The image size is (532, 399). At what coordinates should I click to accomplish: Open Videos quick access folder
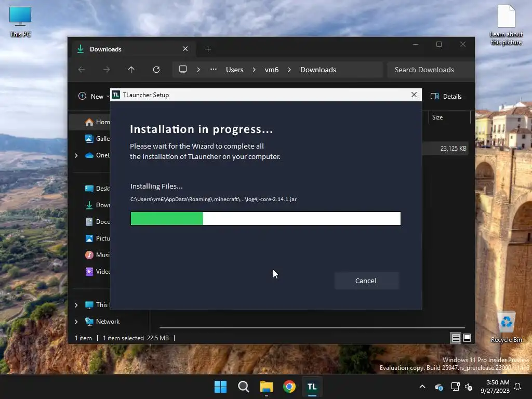(97, 271)
